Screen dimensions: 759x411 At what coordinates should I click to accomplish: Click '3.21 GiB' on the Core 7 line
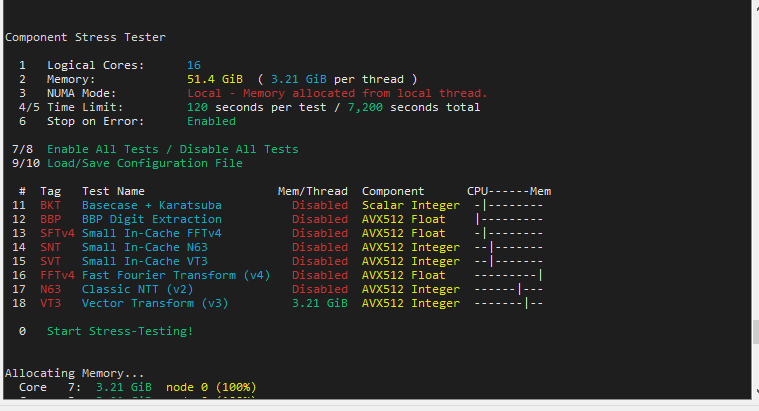[x=123, y=388]
